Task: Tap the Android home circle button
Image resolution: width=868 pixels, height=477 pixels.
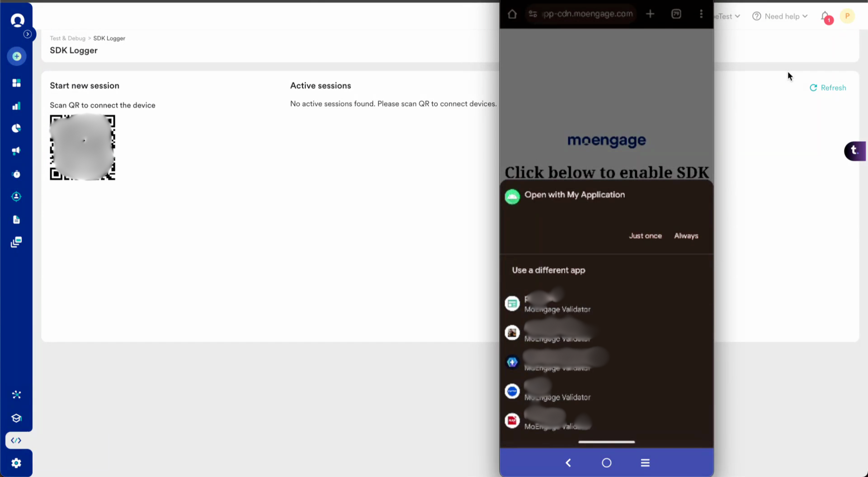Action: pyautogui.click(x=607, y=463)
